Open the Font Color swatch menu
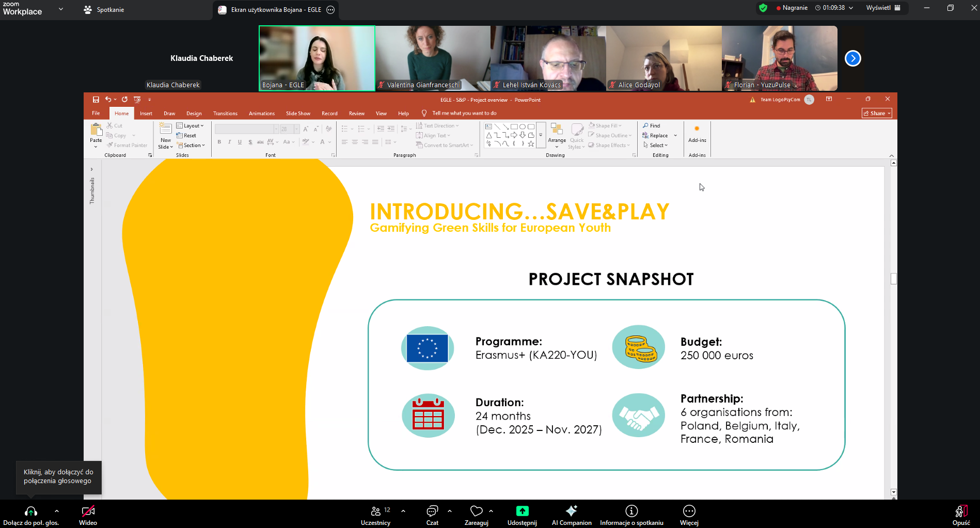980x528 pixels. click(328, 142)
